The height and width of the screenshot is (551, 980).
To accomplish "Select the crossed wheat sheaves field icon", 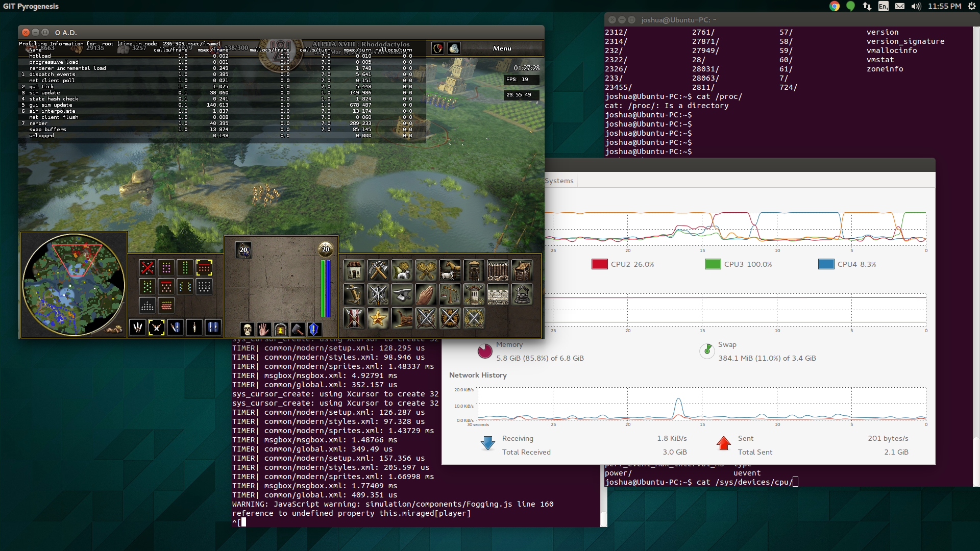I will [426, 270].
